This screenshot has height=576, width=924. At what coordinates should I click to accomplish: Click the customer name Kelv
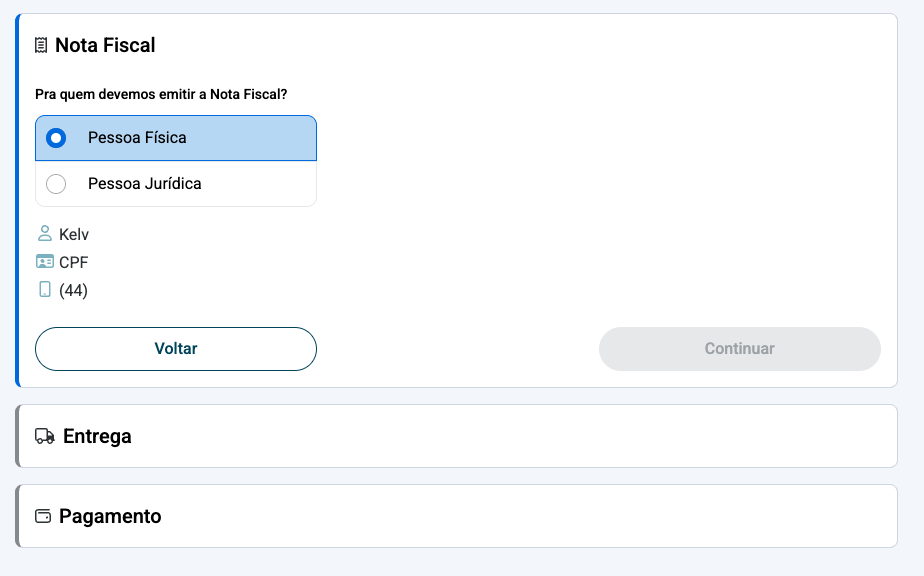point(74,235)
